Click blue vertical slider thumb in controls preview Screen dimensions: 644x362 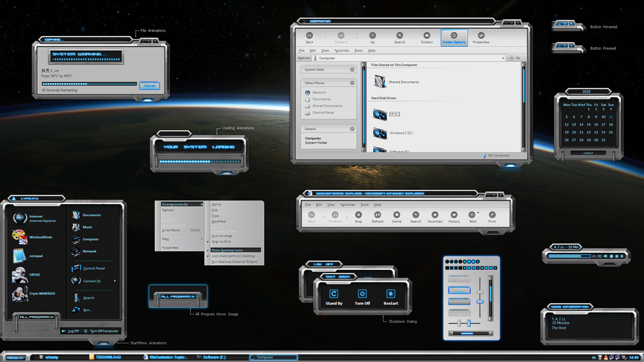click(480, 301)
